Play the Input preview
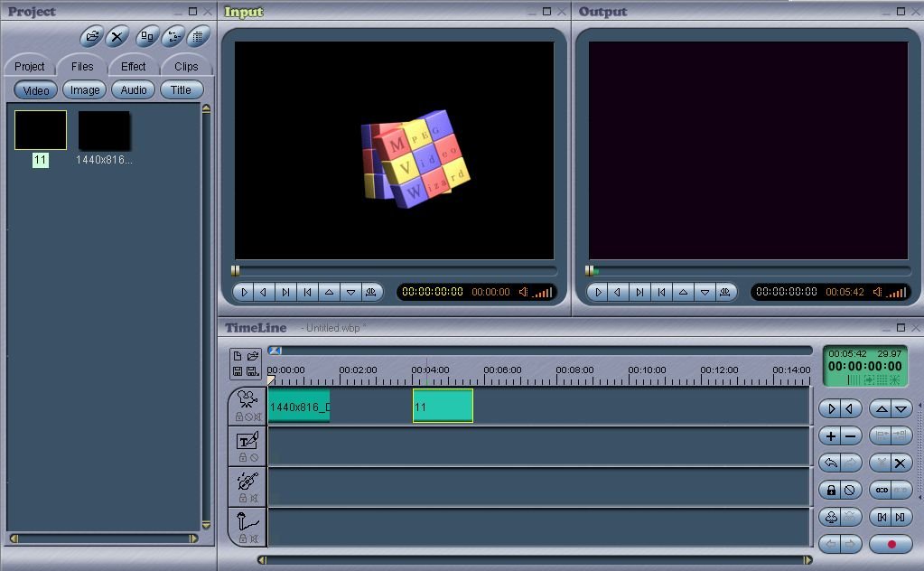Viewport: 924px width, 571px height. [x=244, y=292]
